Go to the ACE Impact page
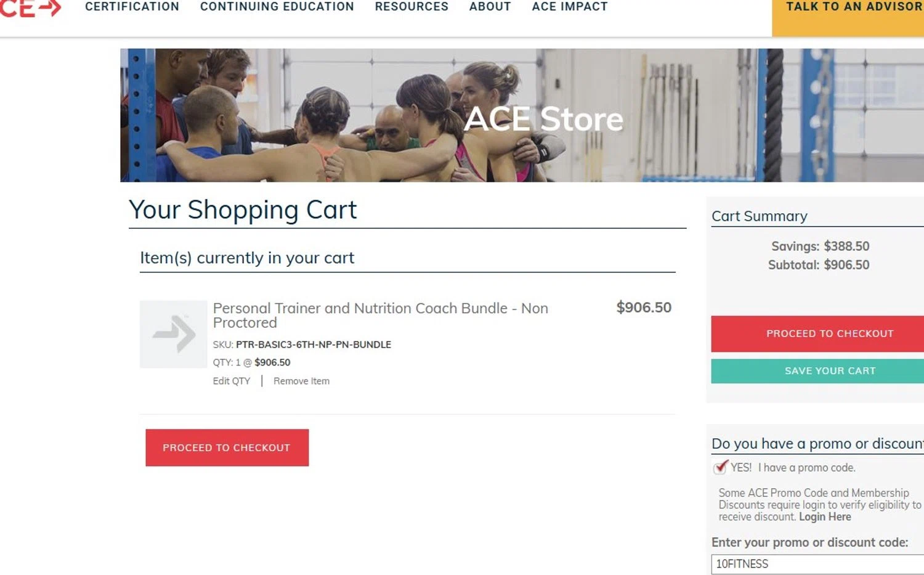Image resolution: width=924 pixels, height=575 pixels. (570, 7)
